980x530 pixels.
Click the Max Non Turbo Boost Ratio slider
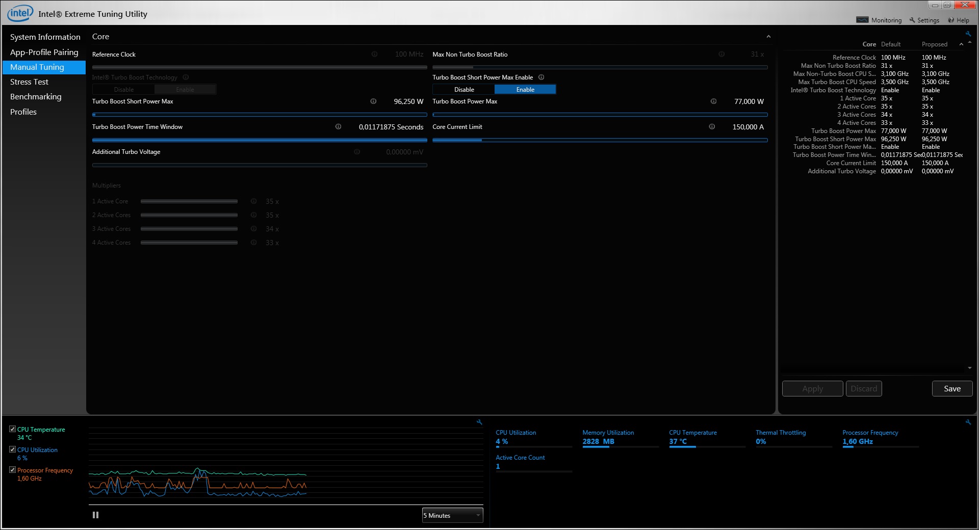[600, 67]
